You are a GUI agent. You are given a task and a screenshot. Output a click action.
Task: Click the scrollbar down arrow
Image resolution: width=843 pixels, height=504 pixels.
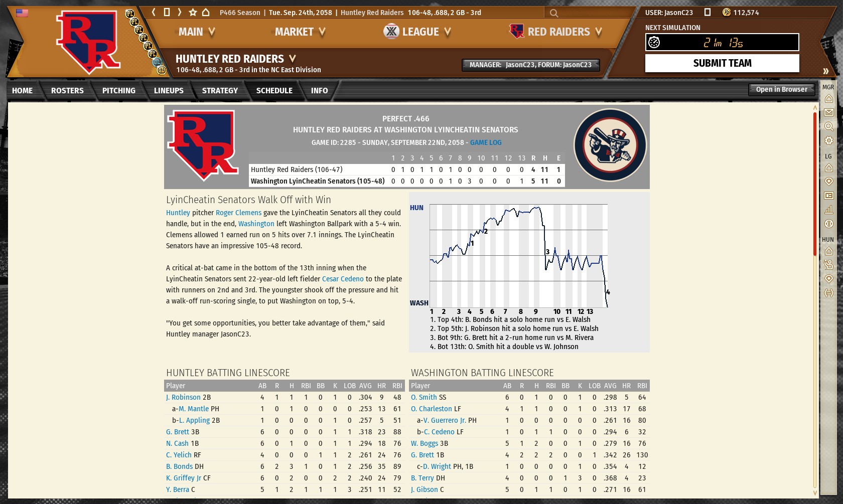815,492
